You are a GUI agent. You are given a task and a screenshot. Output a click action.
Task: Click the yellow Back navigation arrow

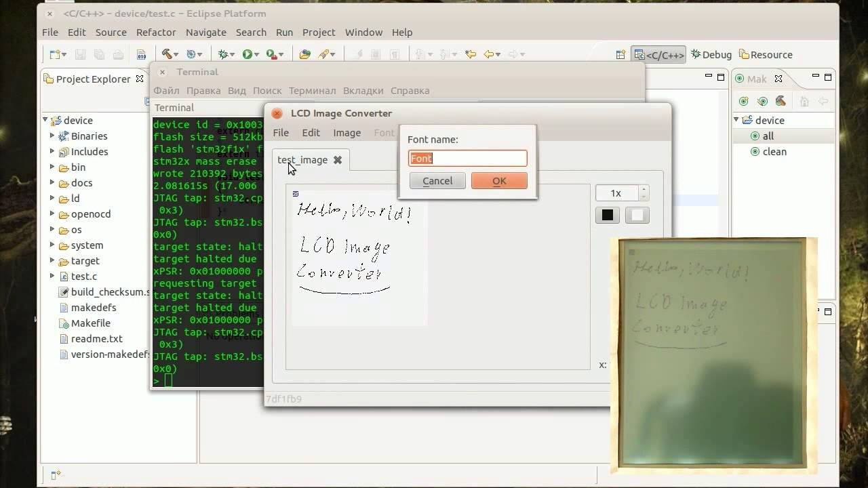488,54
